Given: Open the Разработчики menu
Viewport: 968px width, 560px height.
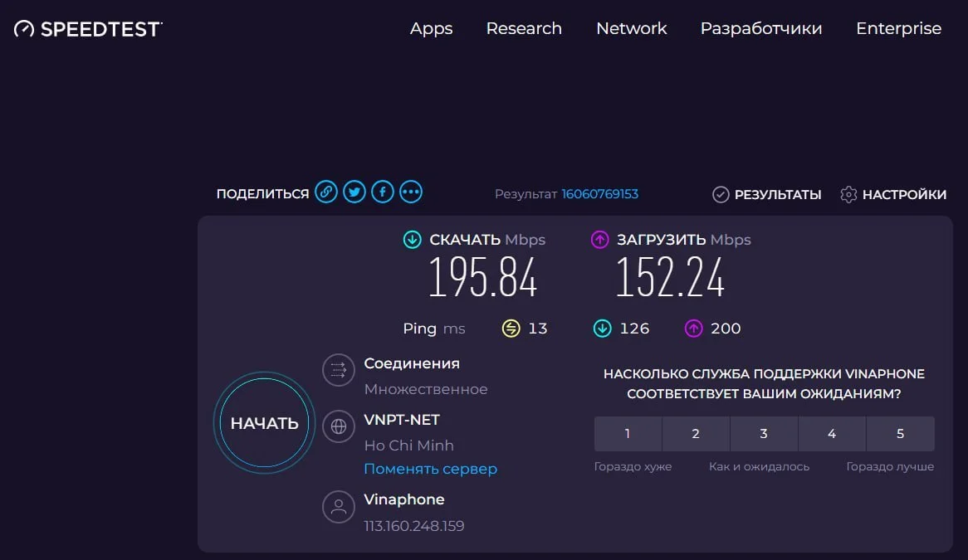Looking at the screenshot, I should tap(761, 28).
